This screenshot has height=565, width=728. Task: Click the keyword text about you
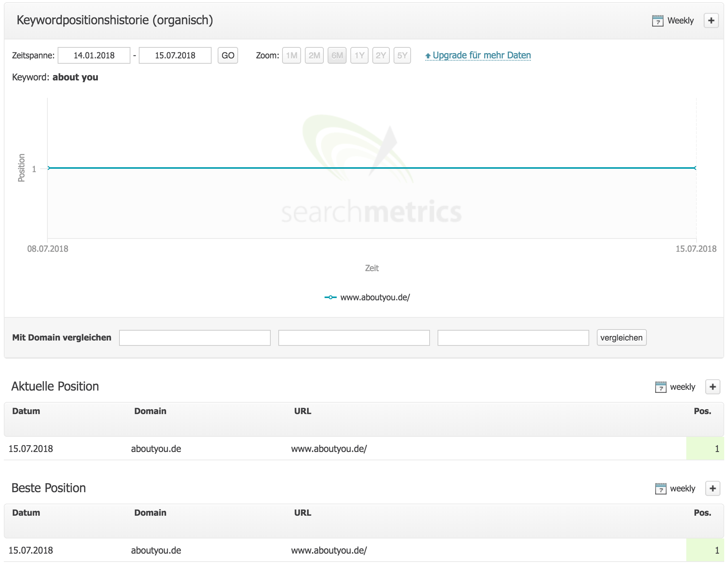click(75, 77)
